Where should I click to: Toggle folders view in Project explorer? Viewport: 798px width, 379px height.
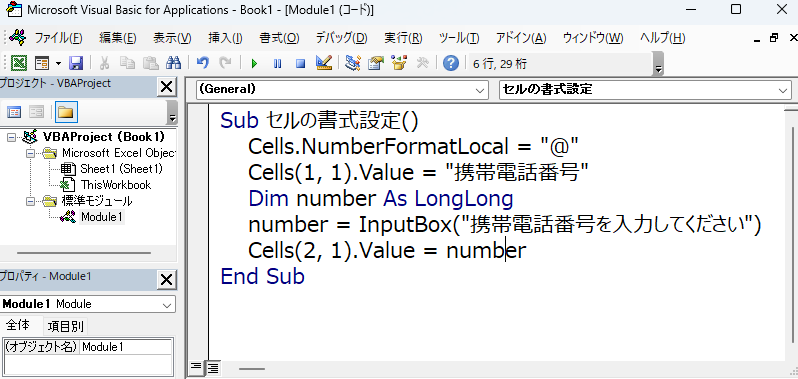click(x=66, y=112)
